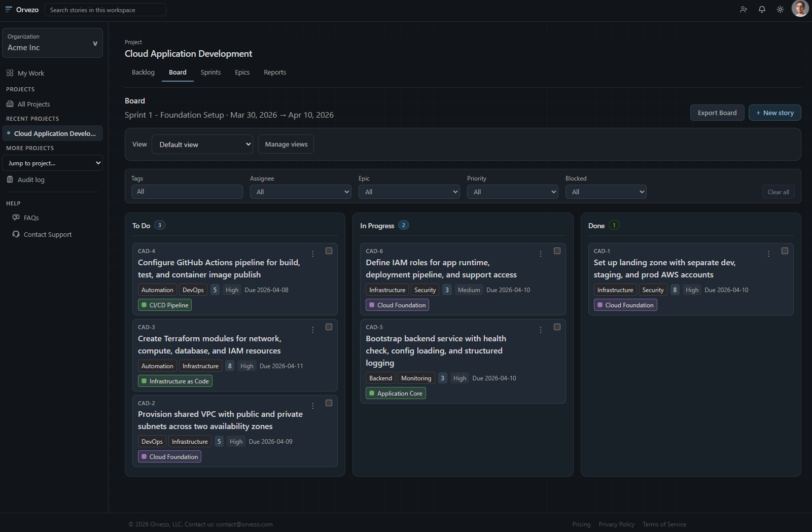Click the New story button
812x532 pixels.
coord(774,113)
